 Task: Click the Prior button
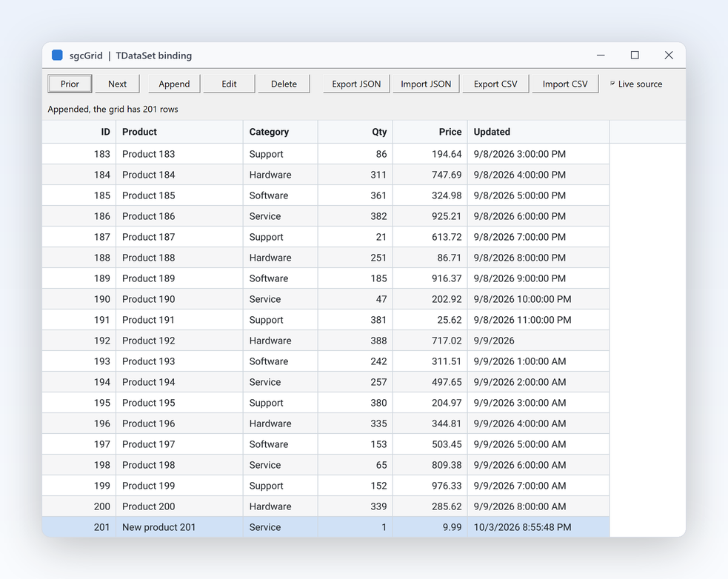(x=70, y=84)
